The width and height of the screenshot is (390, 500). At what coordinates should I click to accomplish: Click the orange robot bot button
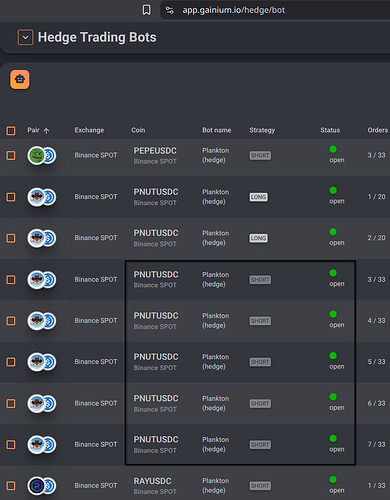[20, 79]
